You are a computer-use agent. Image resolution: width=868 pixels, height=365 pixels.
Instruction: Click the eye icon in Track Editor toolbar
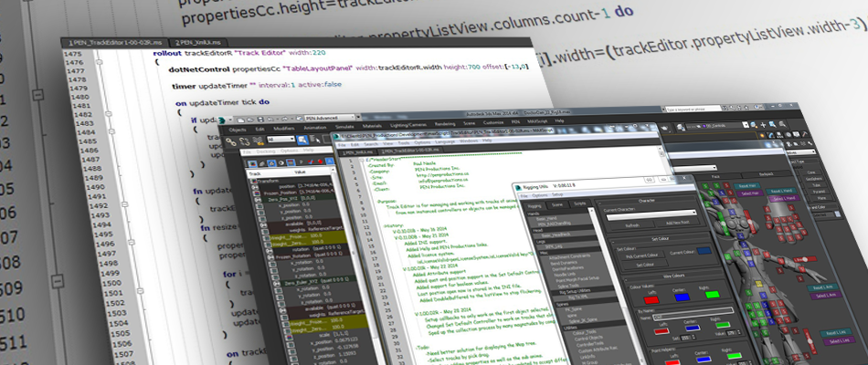tap(281, 162)
